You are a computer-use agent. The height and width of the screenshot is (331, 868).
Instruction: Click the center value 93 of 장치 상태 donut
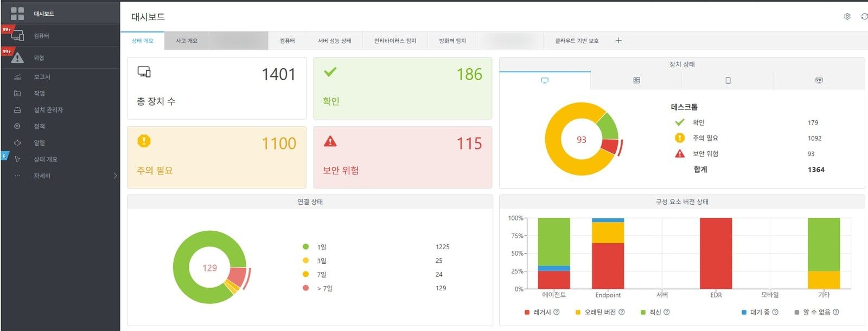tap(582, 140)
